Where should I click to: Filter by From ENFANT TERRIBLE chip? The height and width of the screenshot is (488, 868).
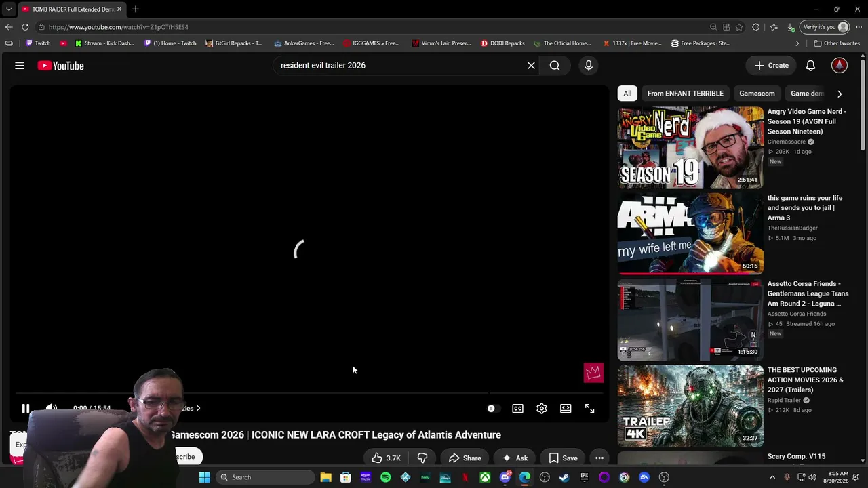point(685,94)
